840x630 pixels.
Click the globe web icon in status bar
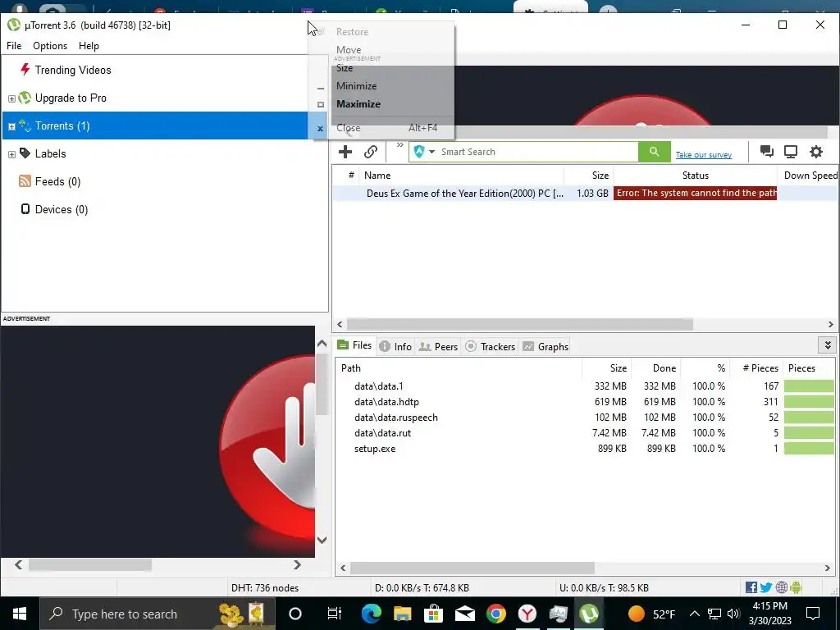pyautogui.click(x=782, y=587)
